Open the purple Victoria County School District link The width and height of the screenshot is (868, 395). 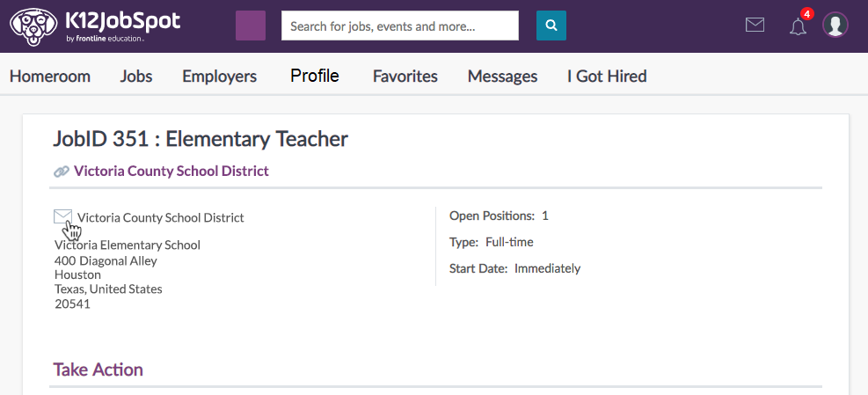tap(171, 172)
